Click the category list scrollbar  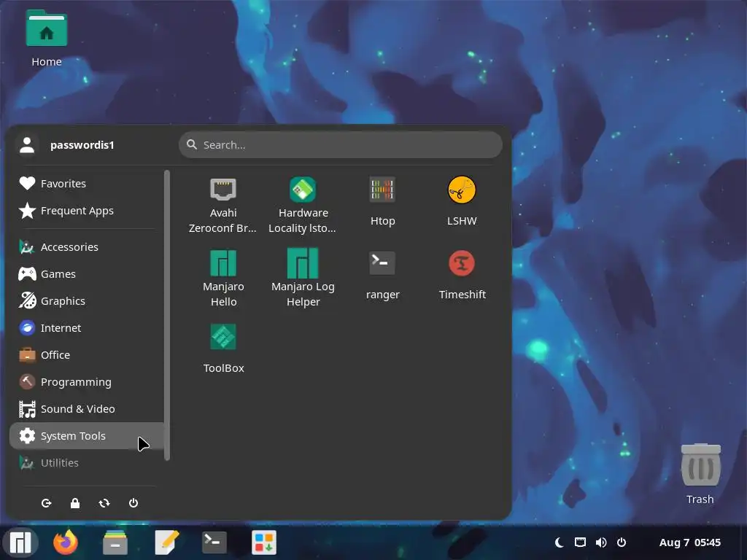(167, 315)
